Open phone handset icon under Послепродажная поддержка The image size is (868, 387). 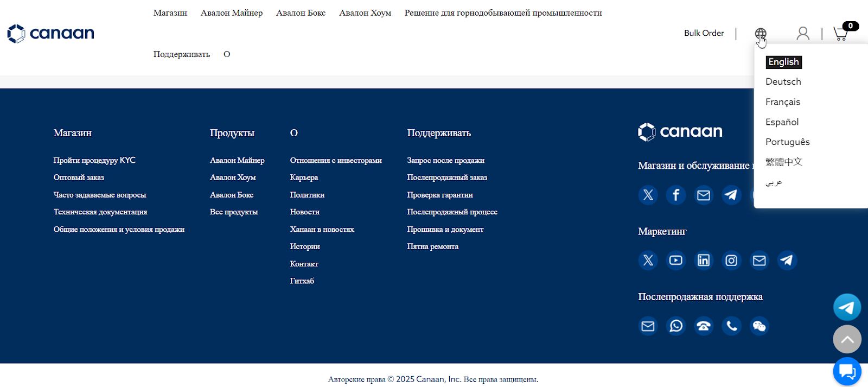pyautogui.click(x=731, y=326)
